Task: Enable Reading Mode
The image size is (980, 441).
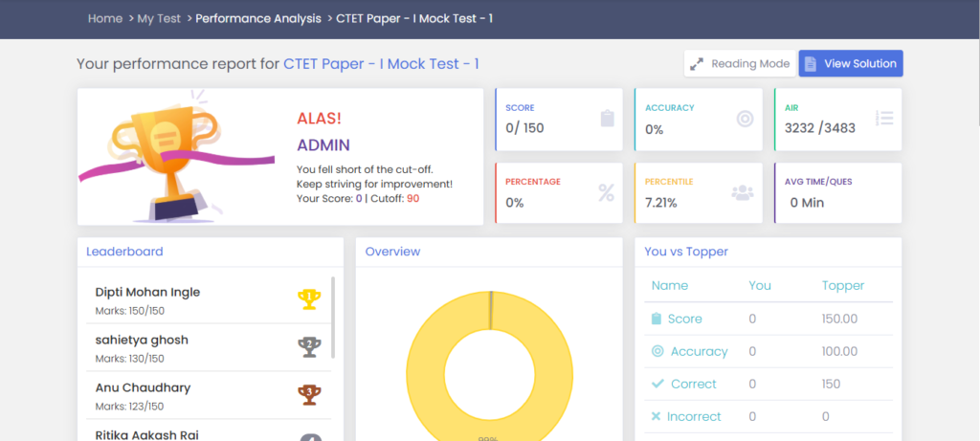Action: pos(741,63)
